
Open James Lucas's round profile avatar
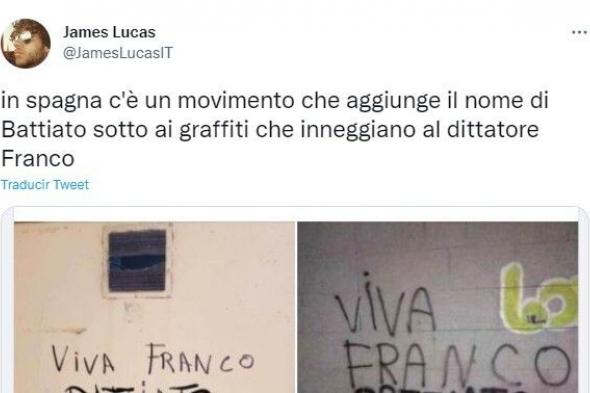click(26, 43)
